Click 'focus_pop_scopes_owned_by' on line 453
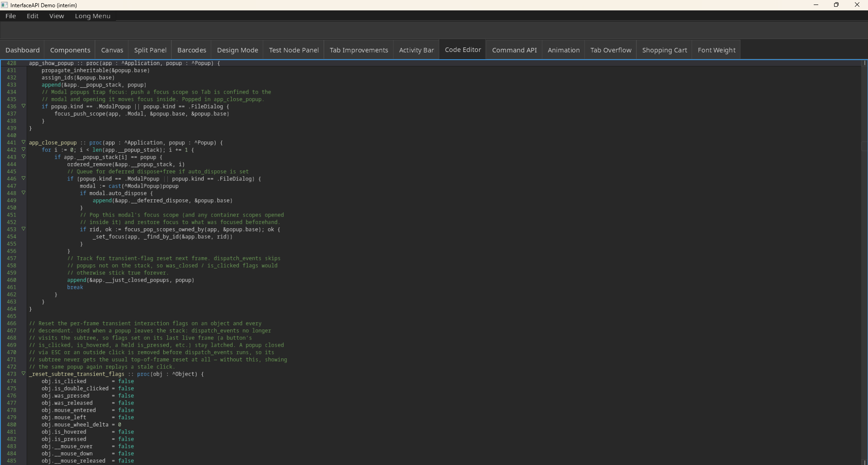 (x=164, y=230)
